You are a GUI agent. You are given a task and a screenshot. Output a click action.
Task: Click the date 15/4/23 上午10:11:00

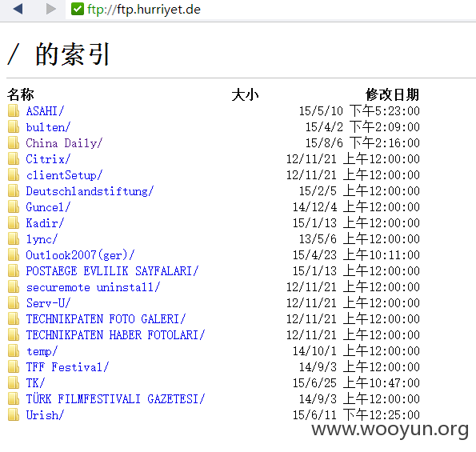[356, 255]
